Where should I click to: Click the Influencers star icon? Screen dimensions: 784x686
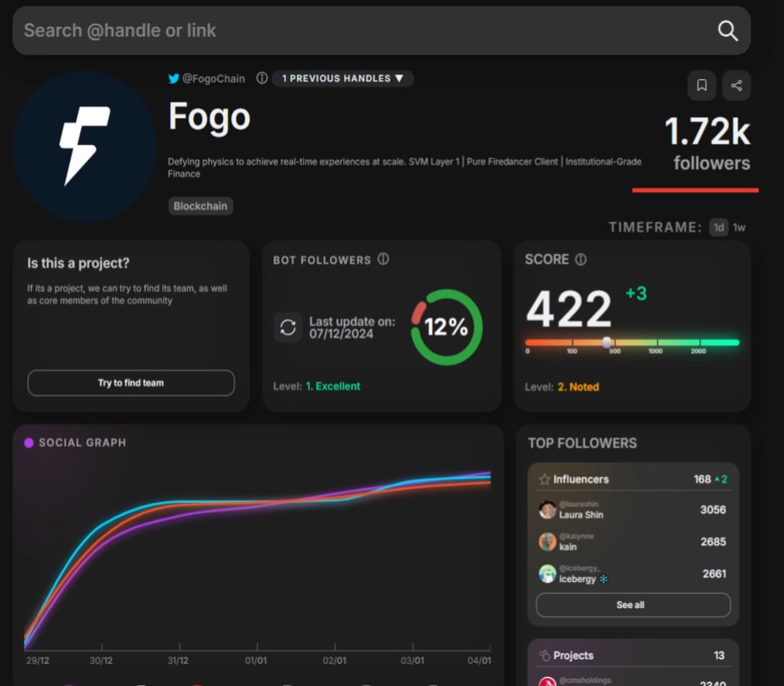click(x=544, y=480)
